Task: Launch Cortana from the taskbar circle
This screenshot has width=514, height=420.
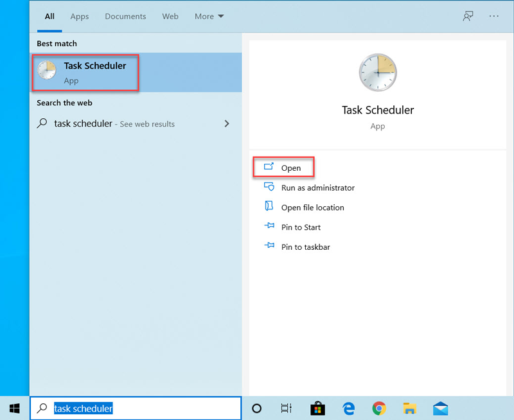Action: 256,408
